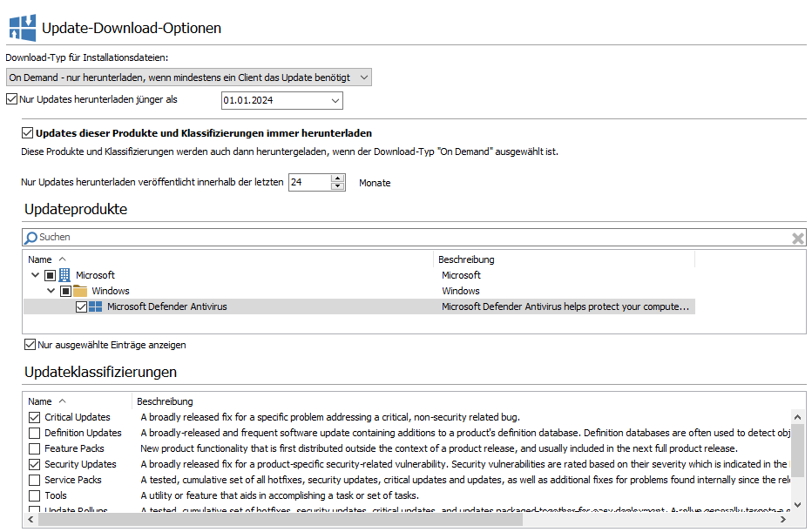
Task: Collapse the Microsoft tree node
Action: coord(35,275)
